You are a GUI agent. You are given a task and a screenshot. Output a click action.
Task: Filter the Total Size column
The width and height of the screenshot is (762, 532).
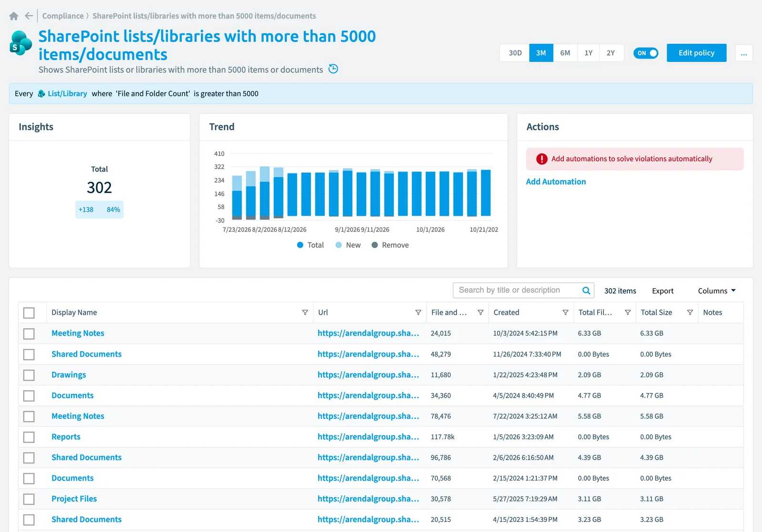click(690, 312)
